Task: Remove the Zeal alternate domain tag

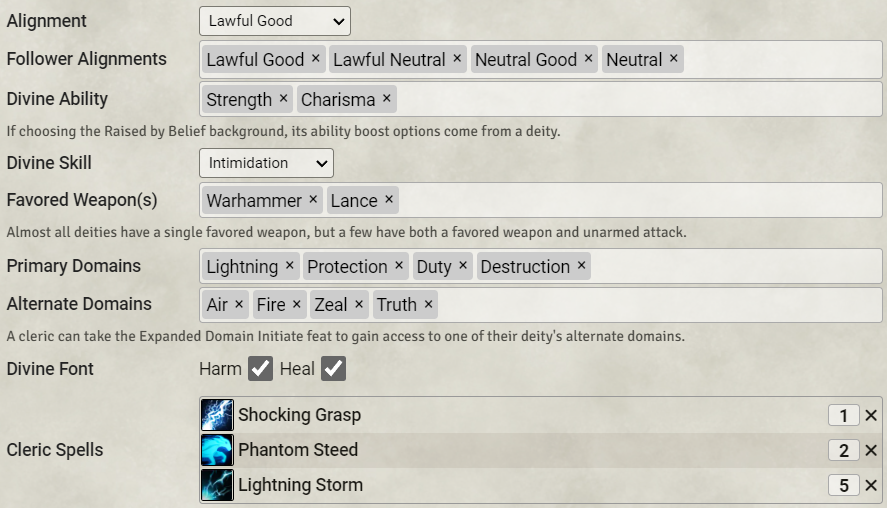Action: click(359, 304)
